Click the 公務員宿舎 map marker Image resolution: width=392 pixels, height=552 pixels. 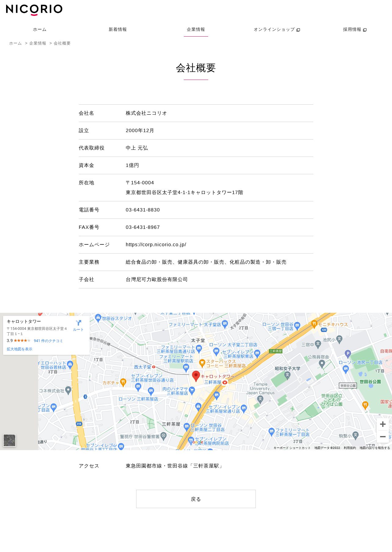tap(322, 364)
